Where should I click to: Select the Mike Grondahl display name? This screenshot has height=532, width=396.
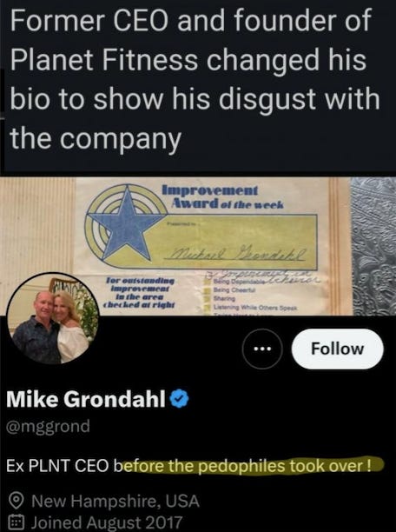(86, 399)
